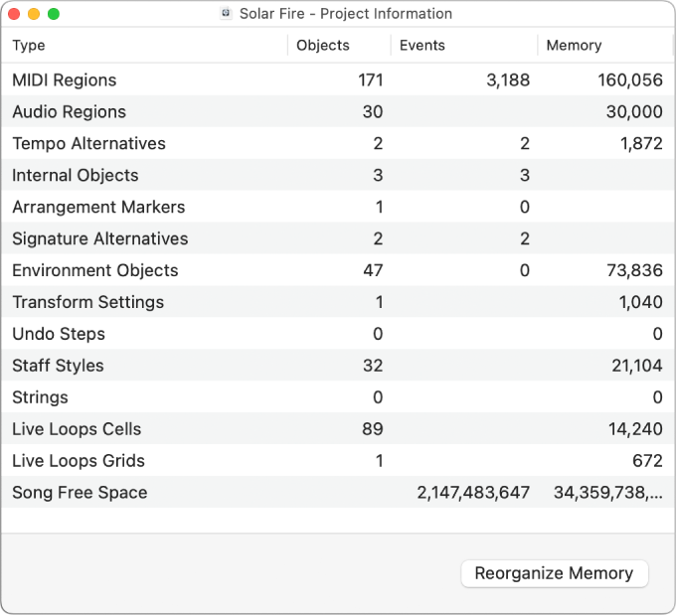677x616 pixels.
Task: Click the Tempo Alternatives memory value 1,872
Action: pyautogui.click(x=641, y=144)
